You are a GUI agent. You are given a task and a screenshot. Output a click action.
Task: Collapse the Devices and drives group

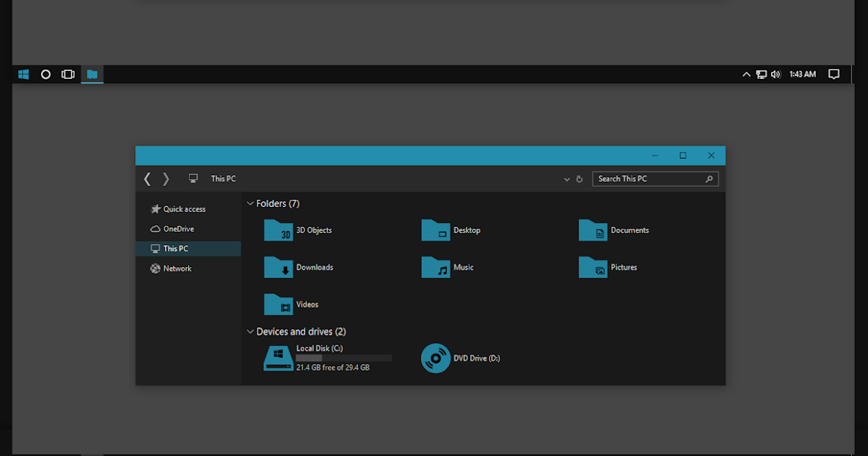[250, 332]
